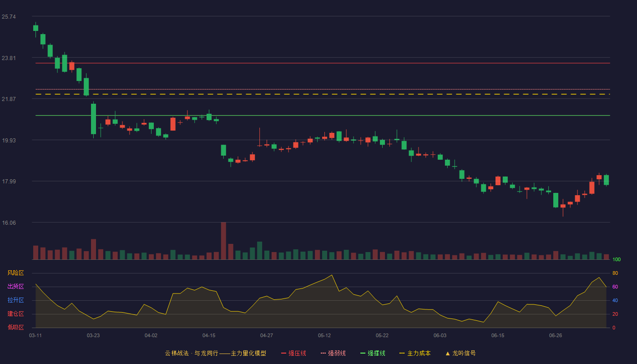Select the 风险区 zone label
637x364 pixels.
pos(15,273)
